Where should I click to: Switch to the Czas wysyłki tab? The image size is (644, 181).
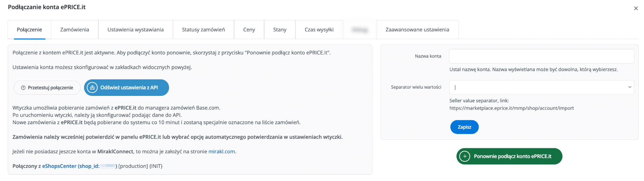319,30
